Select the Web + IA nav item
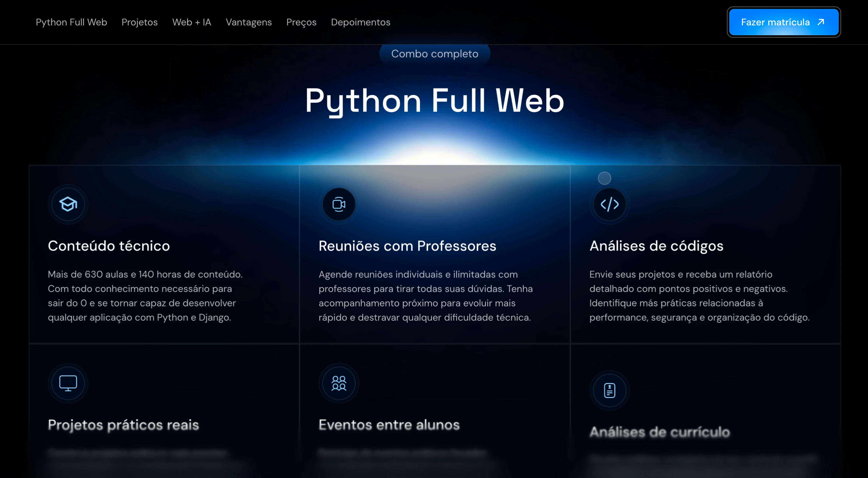 pyautogui.click(x=192, y=22)
